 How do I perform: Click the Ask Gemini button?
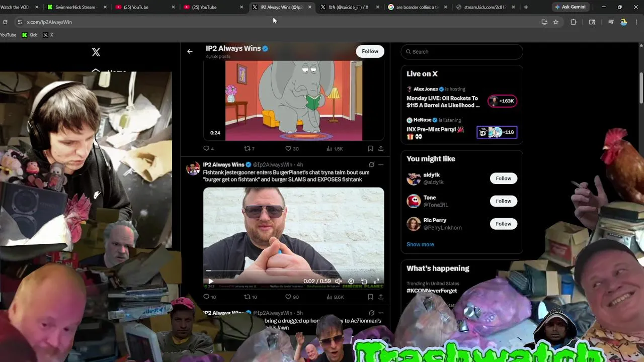tap(571, 7)
